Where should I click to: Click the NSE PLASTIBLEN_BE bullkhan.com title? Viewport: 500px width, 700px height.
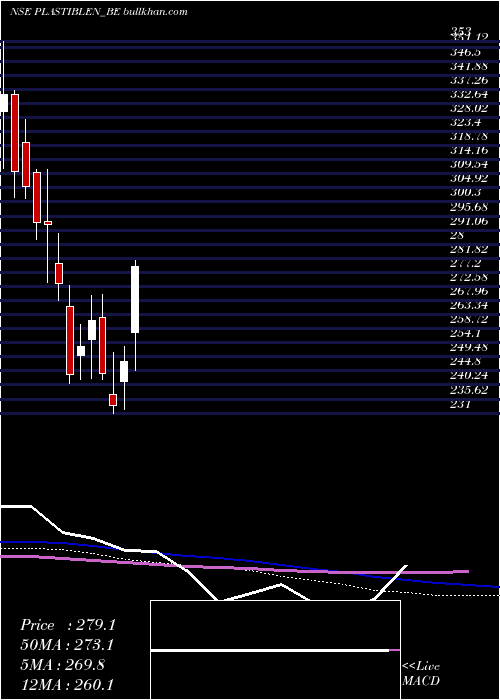(99, 12)
